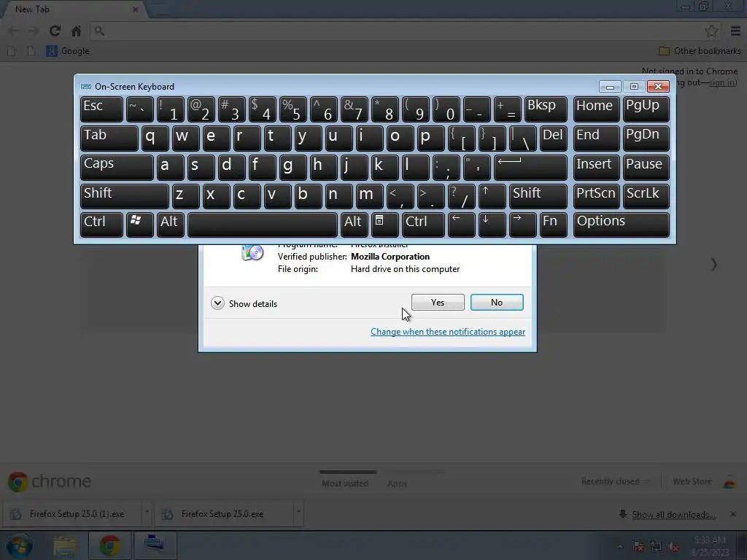This screenshot has width=747, height=560.
Task: Toggle the right Shift key
Action: (538, 196)
